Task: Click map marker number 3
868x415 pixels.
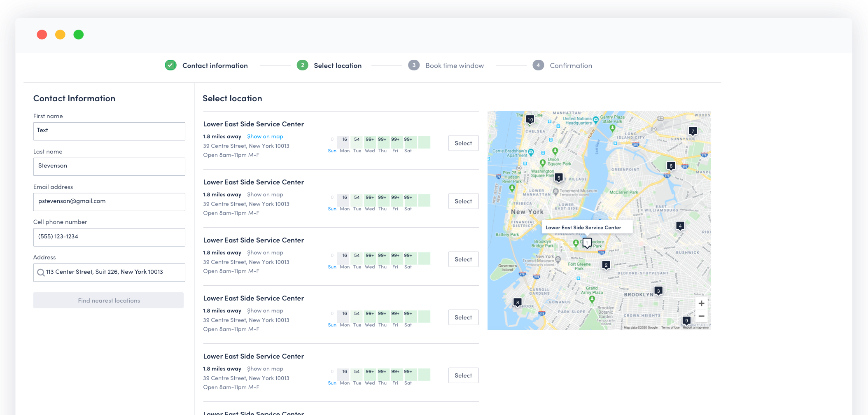Action: click(x=658, y=291)
